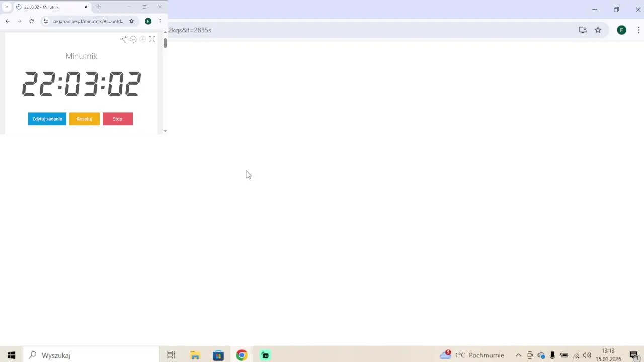This screenshot has width=644, height=362.
Task: Go forward in the small Minutnik window
Action: (x=20, y=21)
